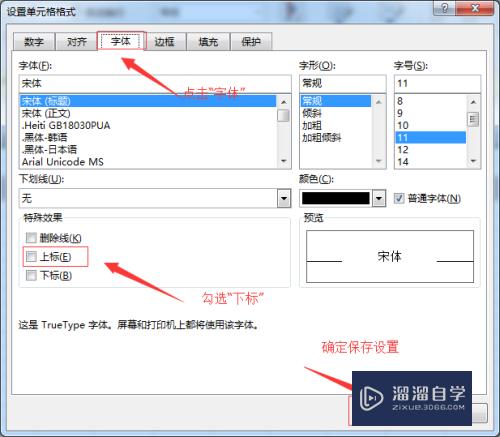Screen dimensions: 500x437
Task: Toggle the 普通字体 checkbox
Action: point(399,198)
